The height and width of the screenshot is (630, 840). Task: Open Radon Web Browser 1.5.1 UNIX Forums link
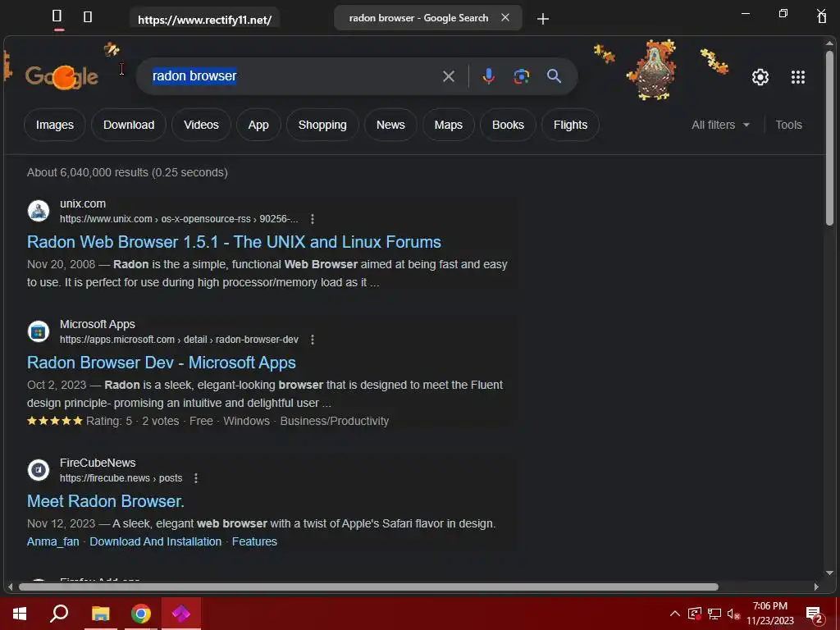click(234, 242)
